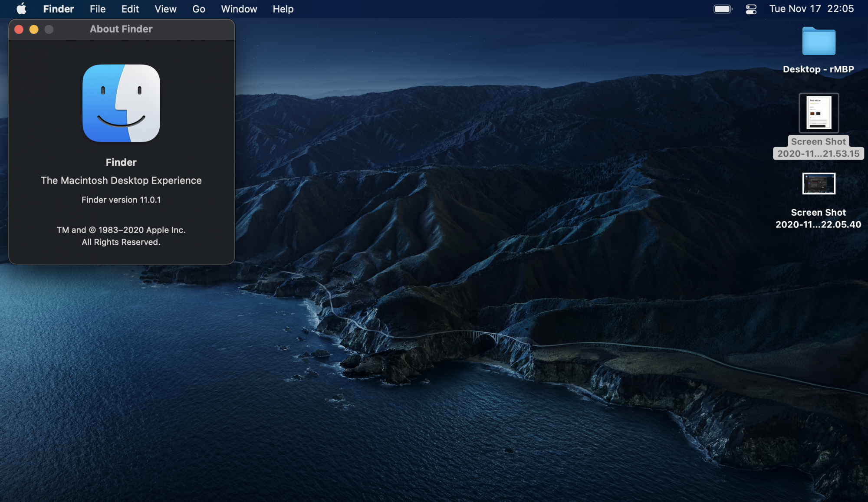
Task: Click the Desktop - rMBP folder label
Action: pos(819,69)
